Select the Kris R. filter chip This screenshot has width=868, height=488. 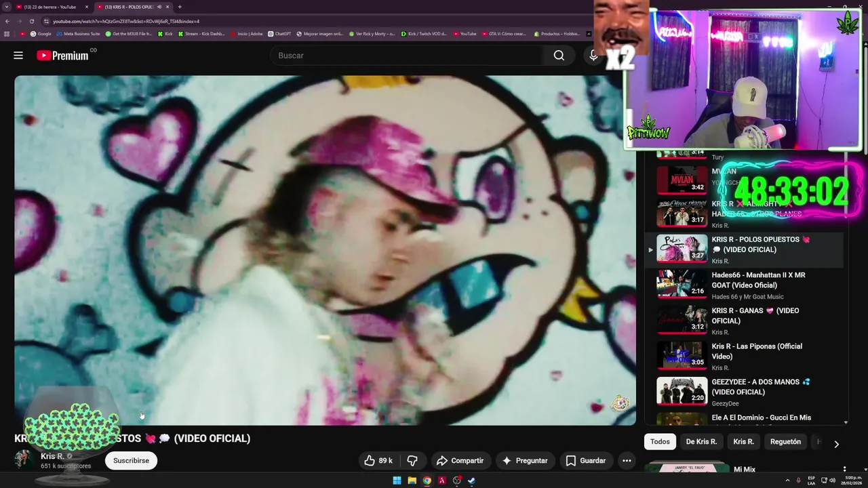point(743,442)
